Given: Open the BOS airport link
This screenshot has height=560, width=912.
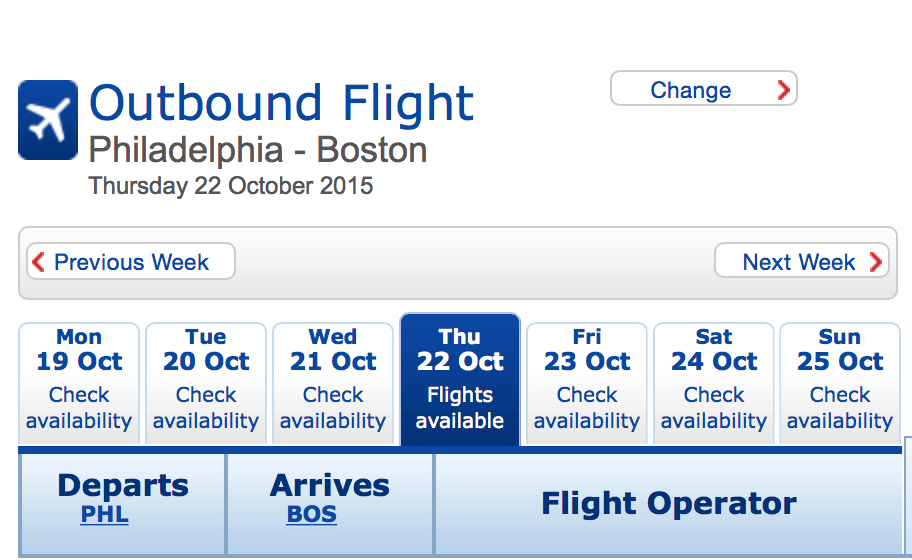Looking at the screenshot, I should 312,514.
